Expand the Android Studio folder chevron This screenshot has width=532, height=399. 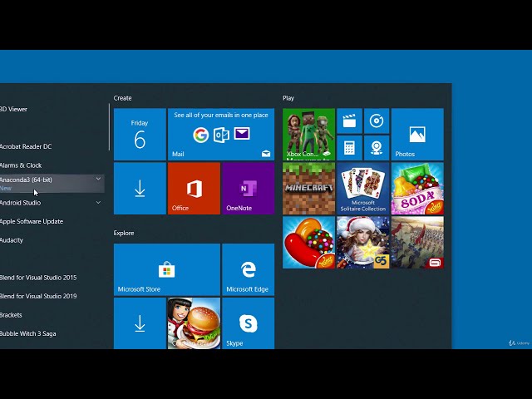[x=98, y=203]
